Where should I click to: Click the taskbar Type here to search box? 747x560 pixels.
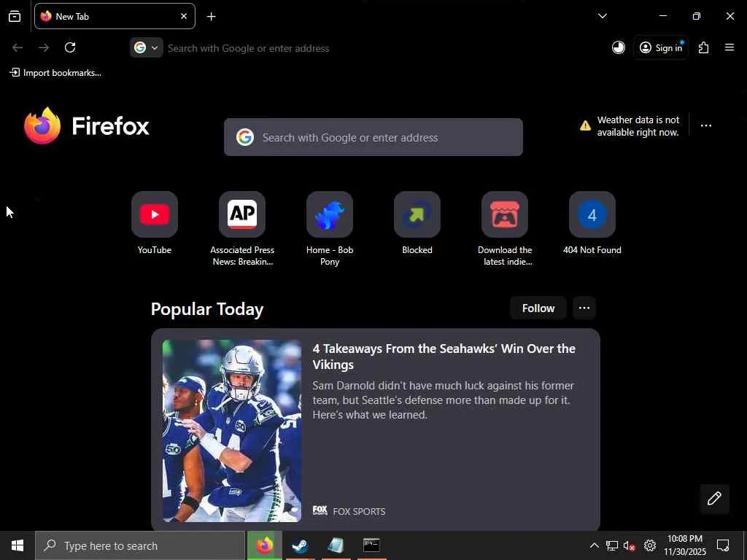pos(140,545)
